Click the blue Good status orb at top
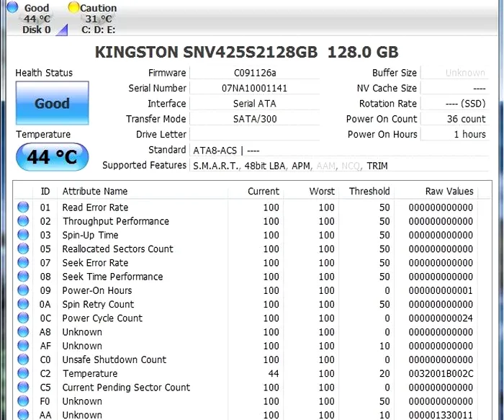Screen dimensions: 504x420 pos(12,7)
